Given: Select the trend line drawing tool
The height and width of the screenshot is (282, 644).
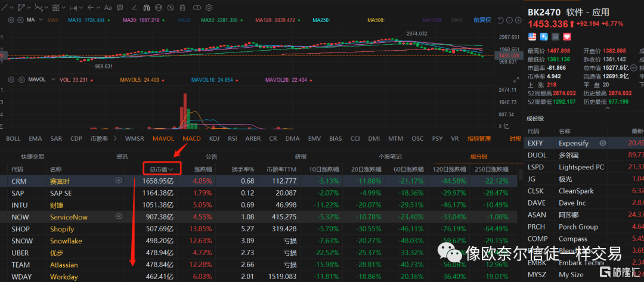Looking at the screenshot, I should click(x=4, y=7).
